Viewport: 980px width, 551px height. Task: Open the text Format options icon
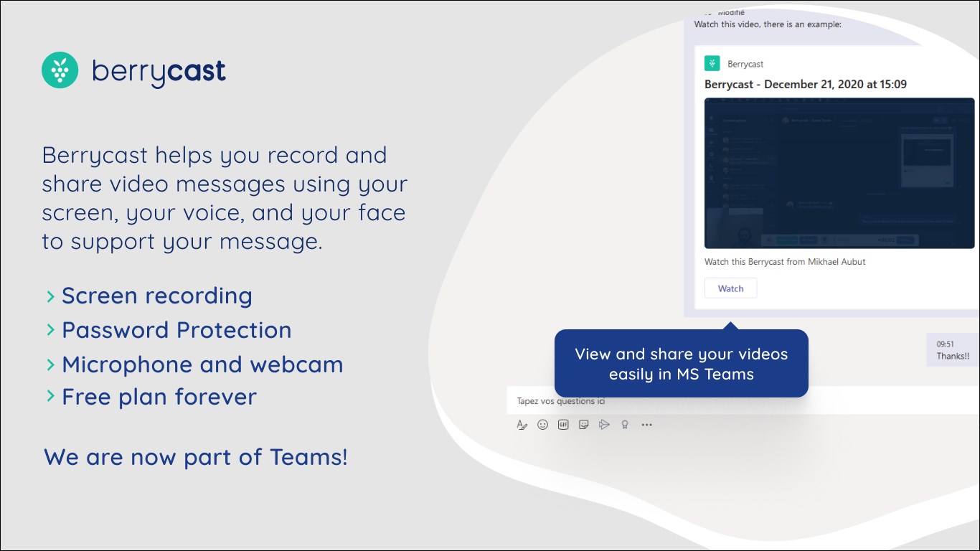click(522, 425)
